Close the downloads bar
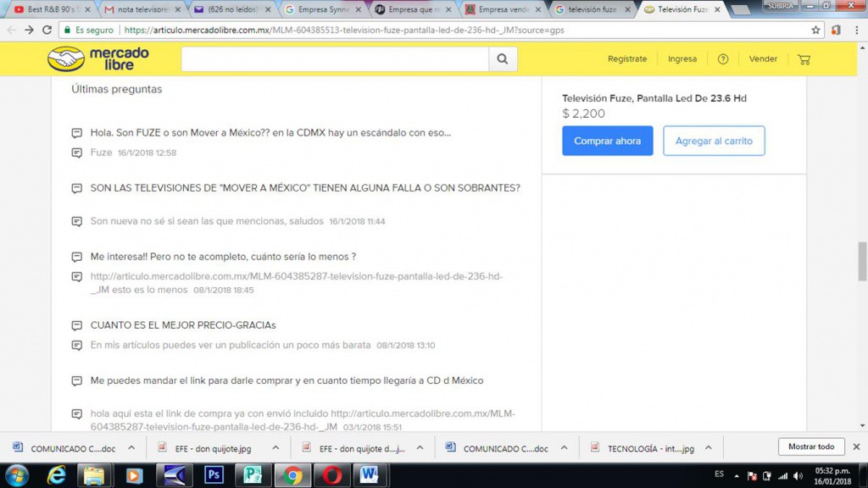This screenshot has height=488, width=868. click(x=856, y=446)
